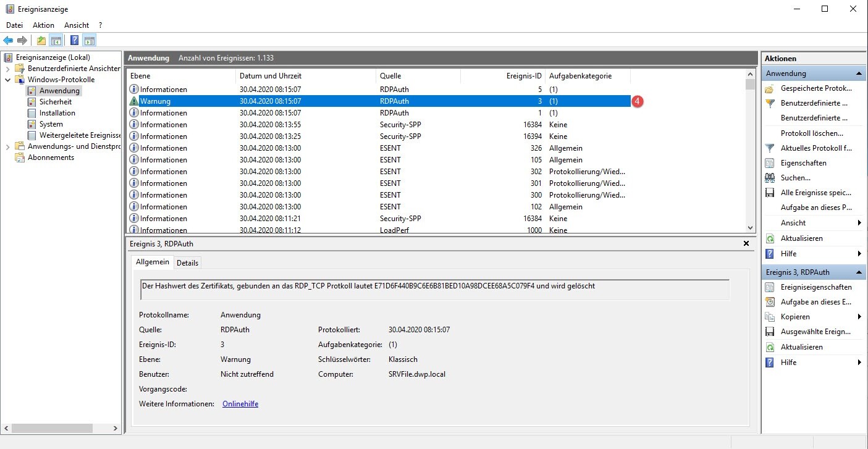
Task: Click the green Aktualisieren icon under Anwendung
Action: 770,238
